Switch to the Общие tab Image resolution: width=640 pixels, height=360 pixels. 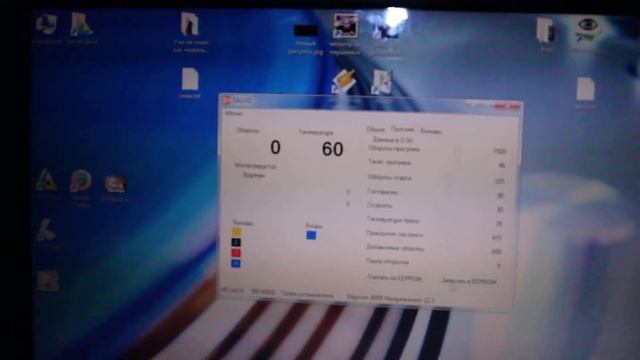point(375,129)
